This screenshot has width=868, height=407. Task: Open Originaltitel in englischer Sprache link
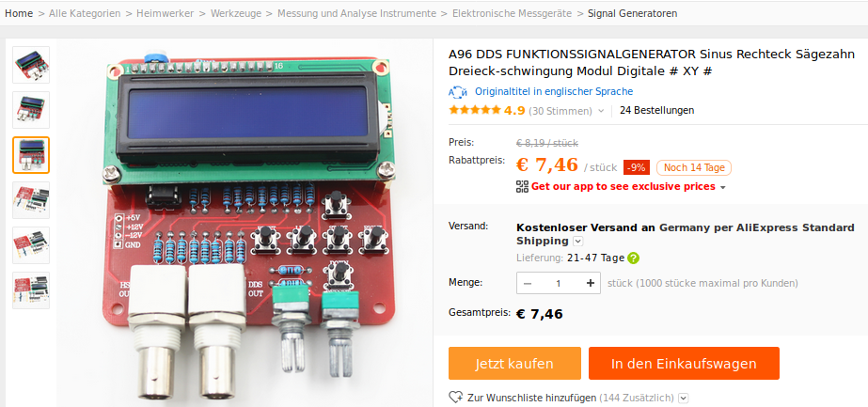tap(554, 92)
